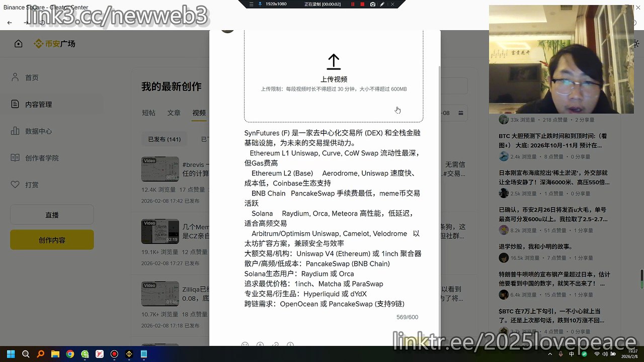Click the browser back arrow
Viewport: 644px width, 362px height.
pyautogui.click(x=10, y=23)
